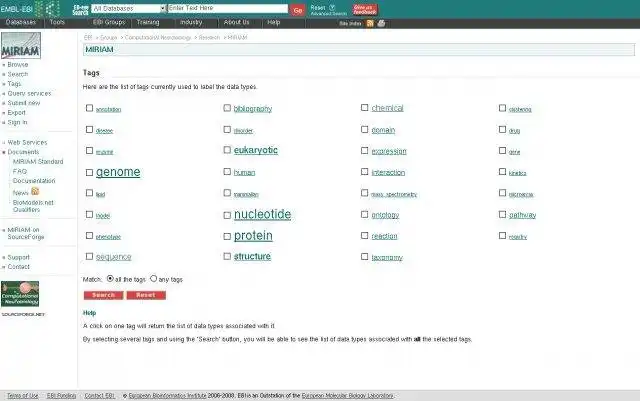Viewport: 640px width, 401px height.
Task: Open Submit new in the sidebar
Action: 24,103
